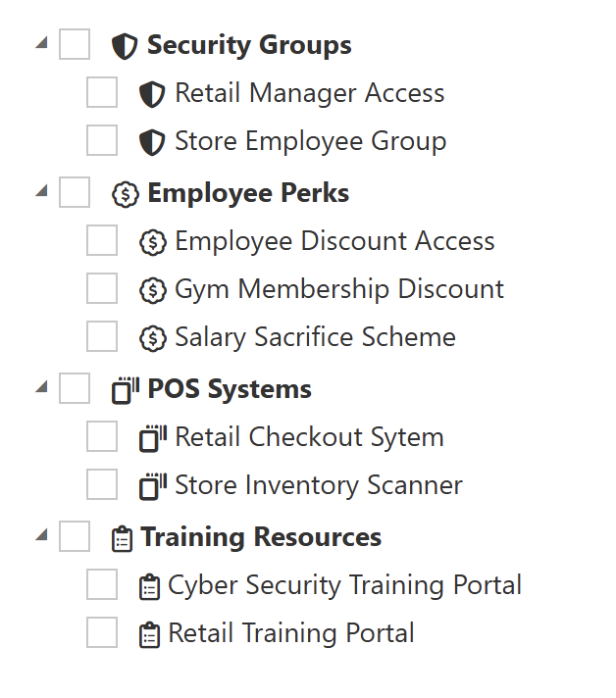Click clipboard icon next to Retail Training Portal
The height and width of the screenshot is (698, 616).
[x=149, y=634]
